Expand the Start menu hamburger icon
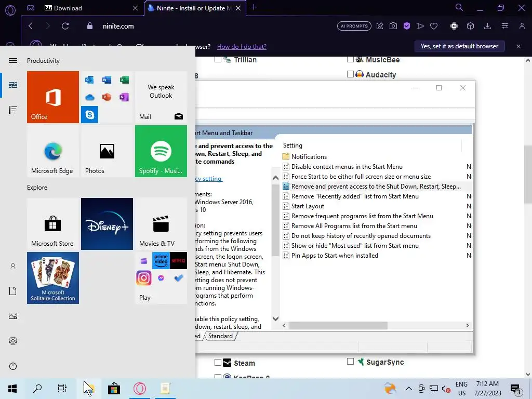This screenshot has width=532, height=399. (13, 60)
